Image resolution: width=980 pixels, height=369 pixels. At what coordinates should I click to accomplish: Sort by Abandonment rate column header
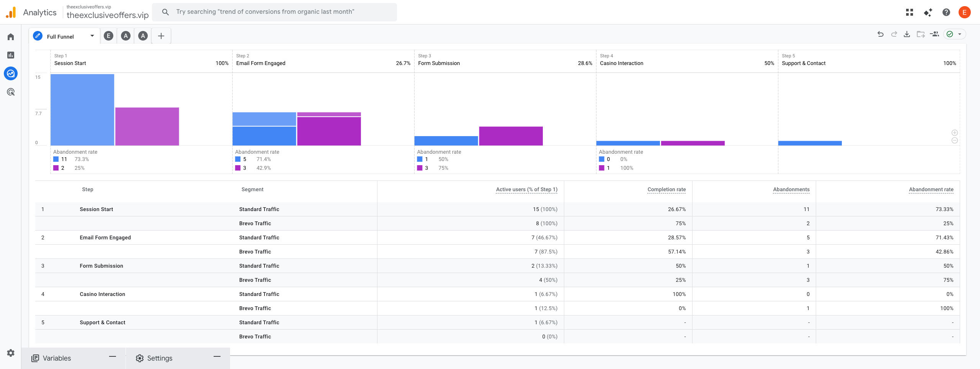click(x=931, y=190)
